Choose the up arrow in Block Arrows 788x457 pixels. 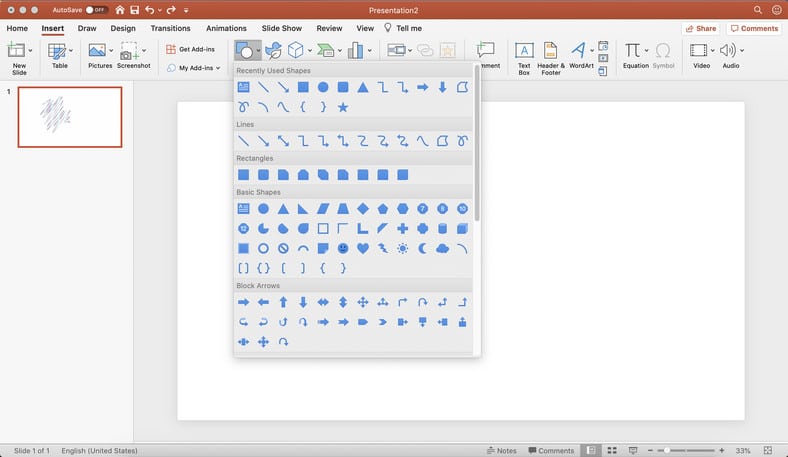[283, 302]
